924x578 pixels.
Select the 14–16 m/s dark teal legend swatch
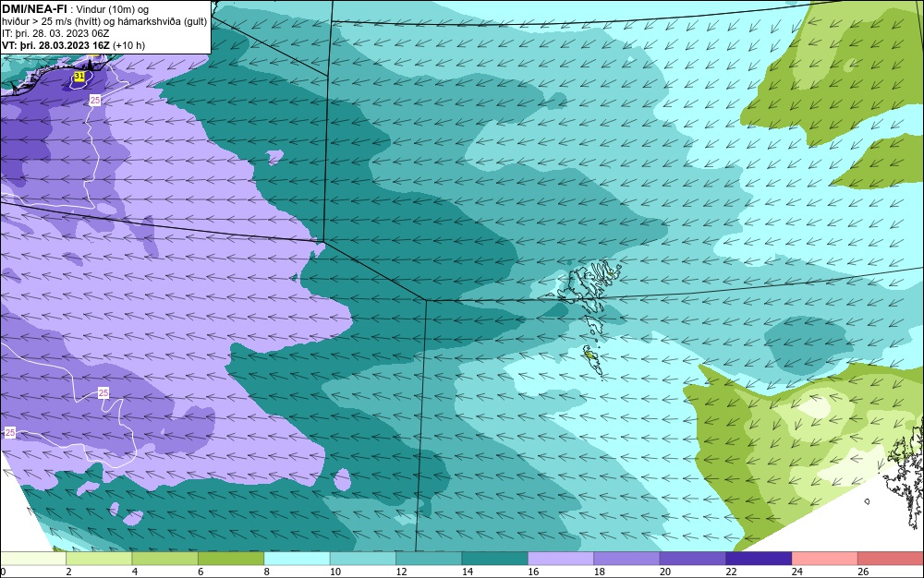(495, 559)
